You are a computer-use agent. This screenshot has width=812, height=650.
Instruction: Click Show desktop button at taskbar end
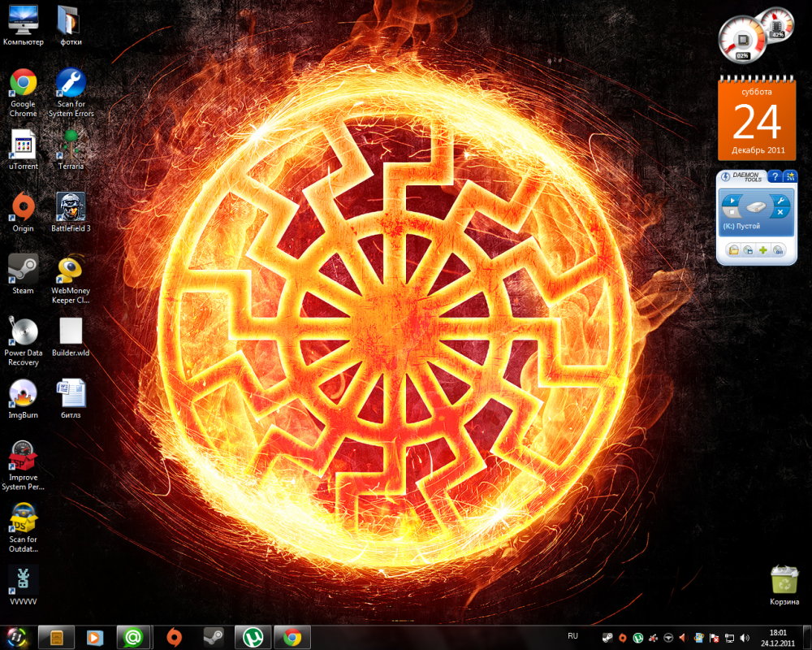[x=806, y=638]
